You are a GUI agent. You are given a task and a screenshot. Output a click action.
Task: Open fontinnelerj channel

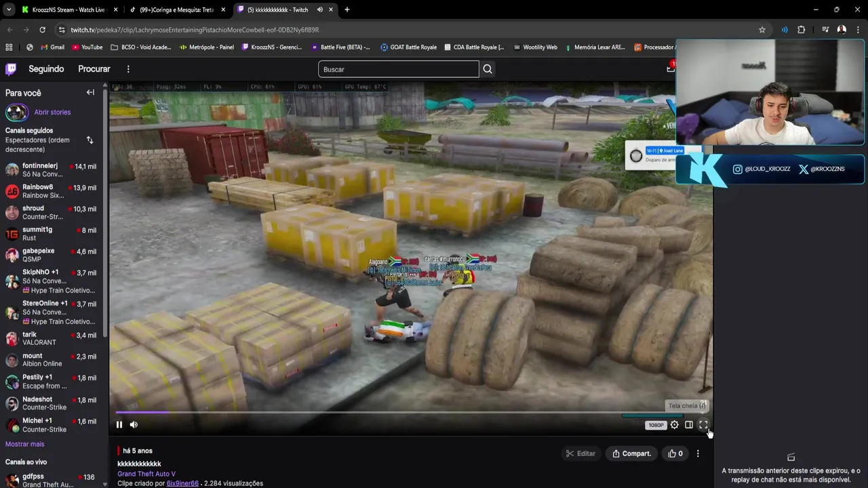point(52,170)
